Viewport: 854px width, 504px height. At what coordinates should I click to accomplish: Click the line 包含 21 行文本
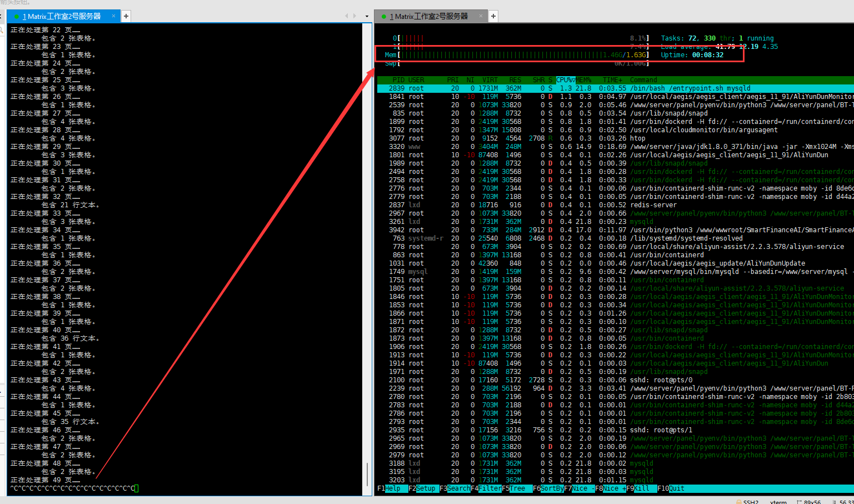tap(70, 205)
